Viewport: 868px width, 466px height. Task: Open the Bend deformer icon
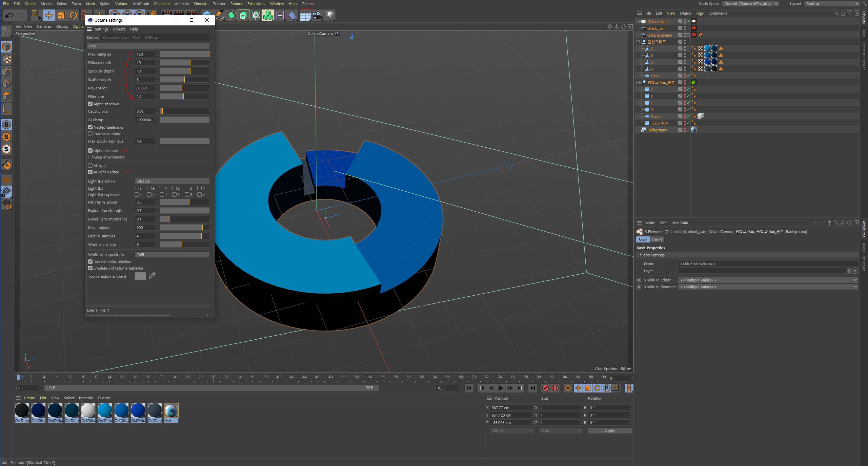pyautogui.click(x=292, y=15)
